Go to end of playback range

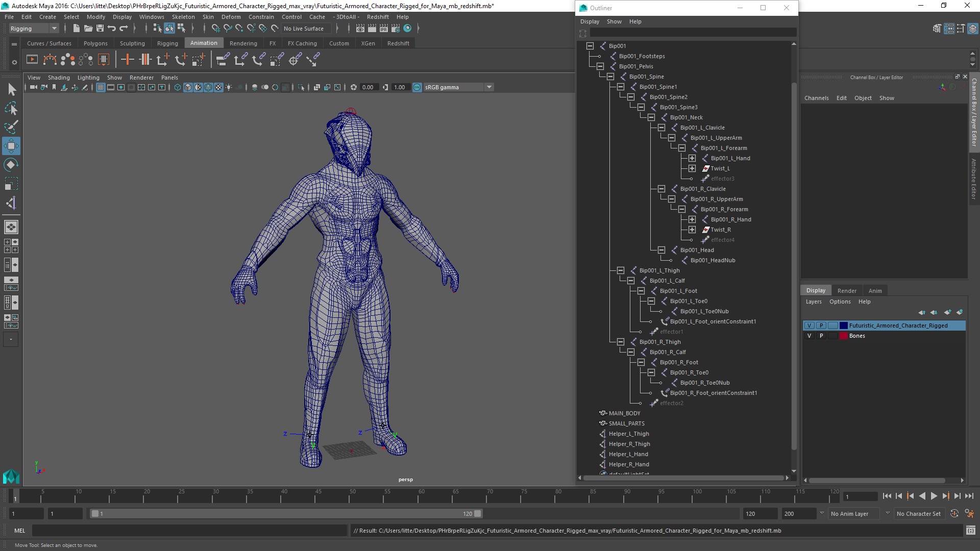click(969, 496)
